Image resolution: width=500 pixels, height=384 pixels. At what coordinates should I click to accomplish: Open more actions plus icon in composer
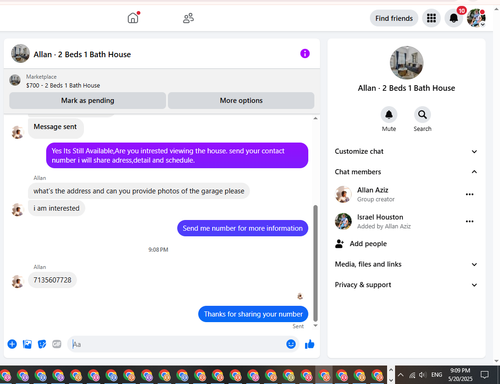(x=12, y=344)
